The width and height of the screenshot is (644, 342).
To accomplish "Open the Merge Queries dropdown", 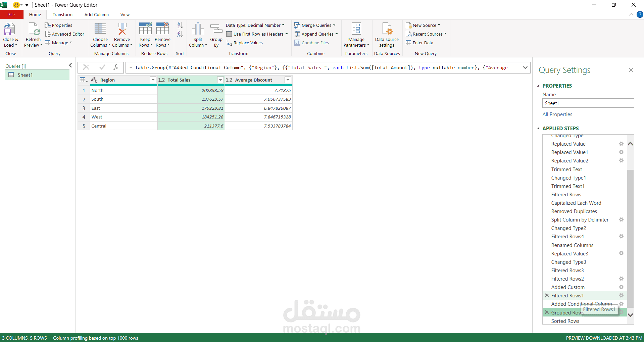I will [315, 25].
